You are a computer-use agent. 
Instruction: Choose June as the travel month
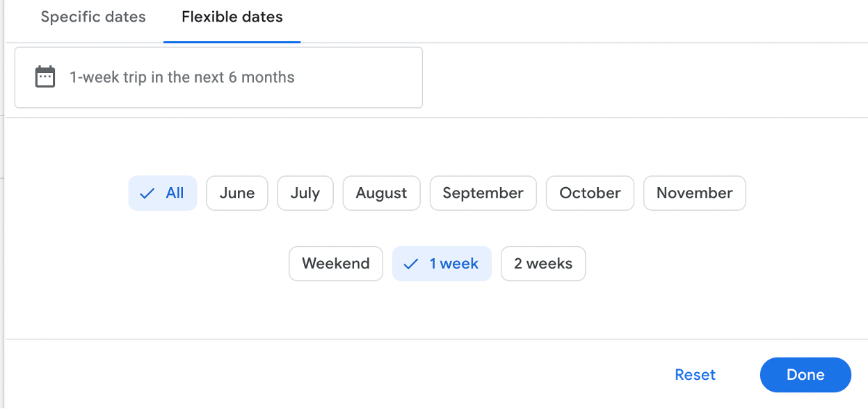pos(237,193)
